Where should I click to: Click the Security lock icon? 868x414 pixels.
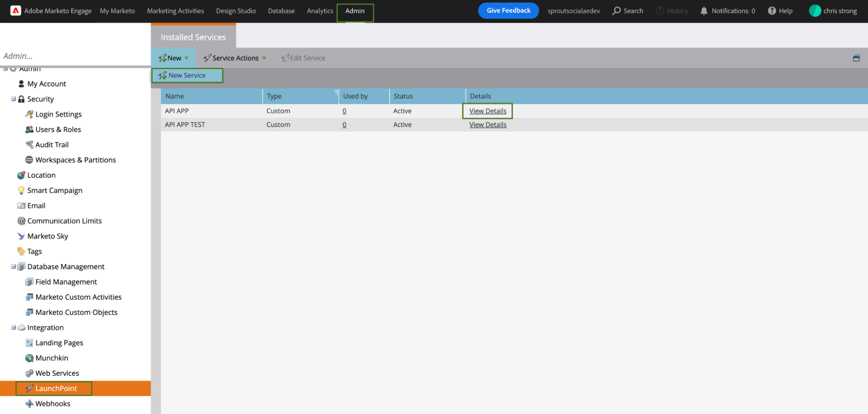click(21, 99)
